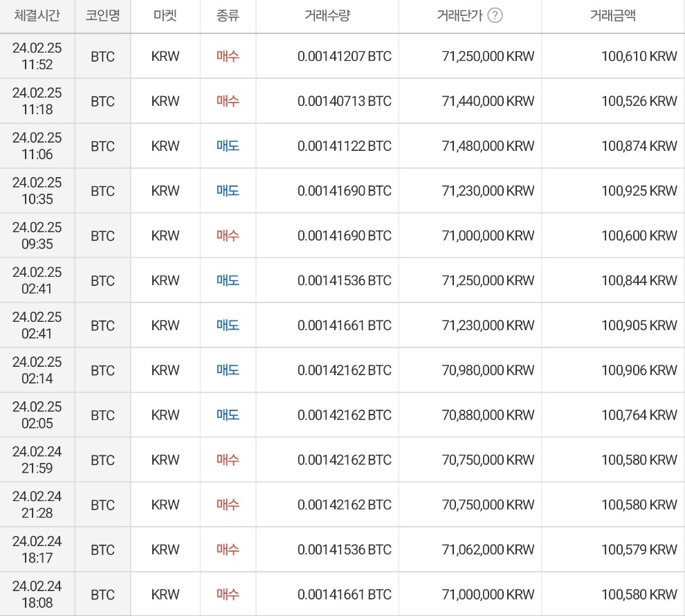
Task: Click KRW market cell in the 10:35 row
Action: pyautogui.click(x=165, y=191)
